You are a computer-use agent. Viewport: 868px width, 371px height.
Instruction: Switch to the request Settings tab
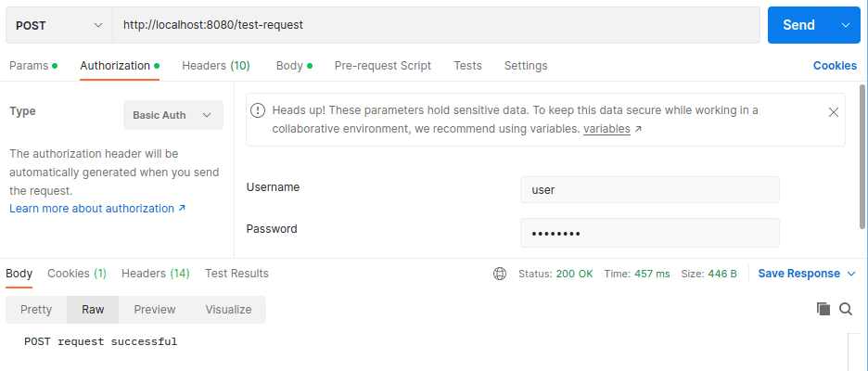coord(526,66)
